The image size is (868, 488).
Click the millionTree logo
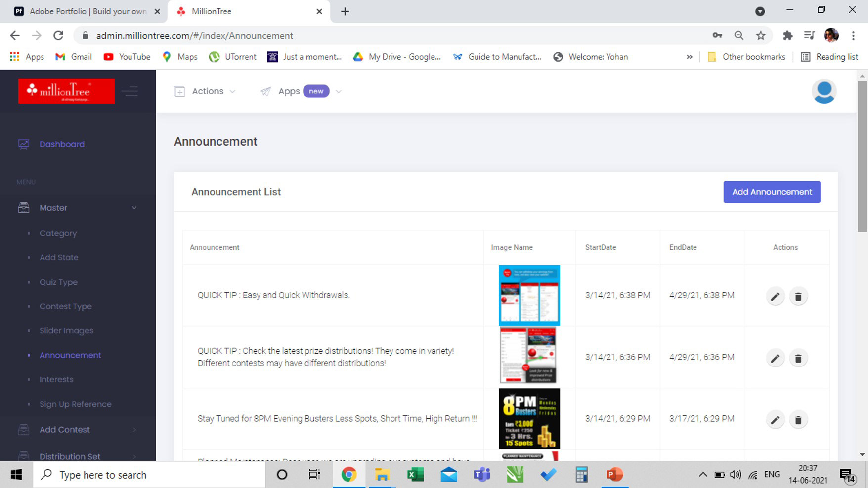coord(66,91)
